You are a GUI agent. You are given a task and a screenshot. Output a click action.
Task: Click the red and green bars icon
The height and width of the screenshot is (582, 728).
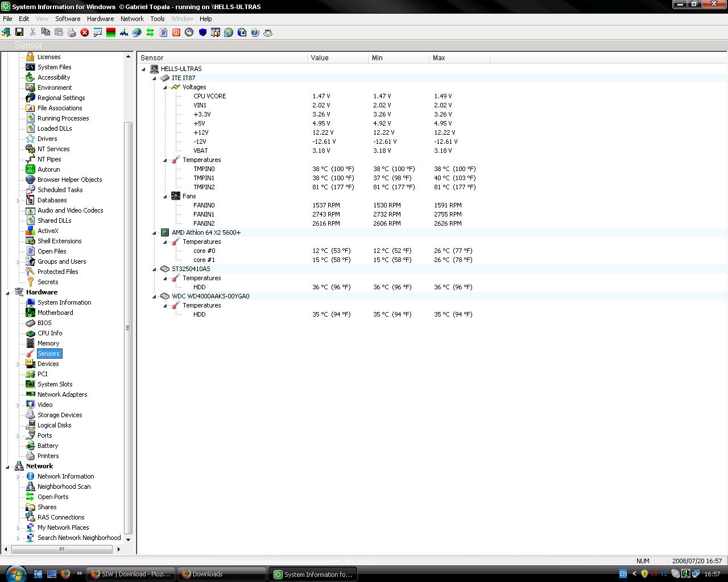(111, 32)
